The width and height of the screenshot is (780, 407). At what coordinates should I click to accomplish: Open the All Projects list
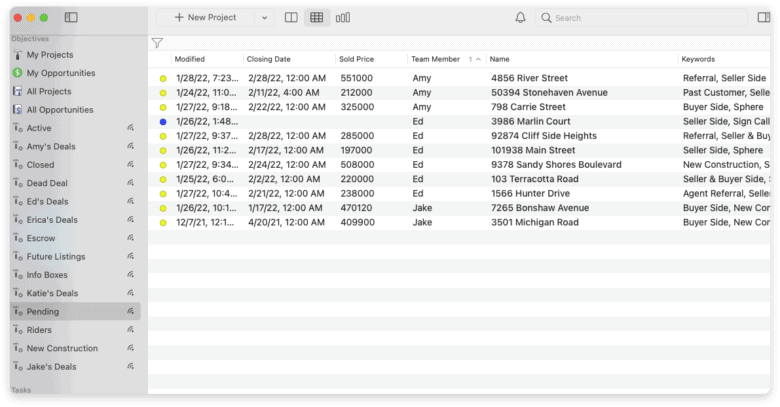click(x=49, y=91)
